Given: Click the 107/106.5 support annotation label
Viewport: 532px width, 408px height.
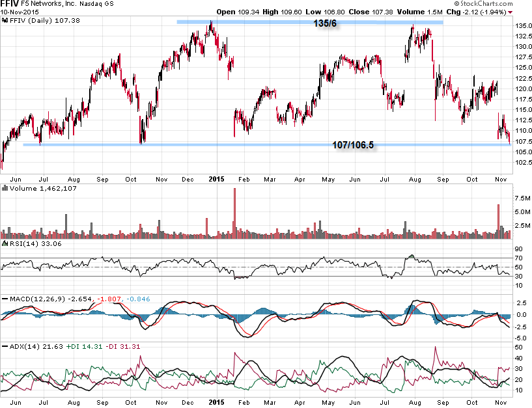Looking at the screenshot, I should (353, 145).
